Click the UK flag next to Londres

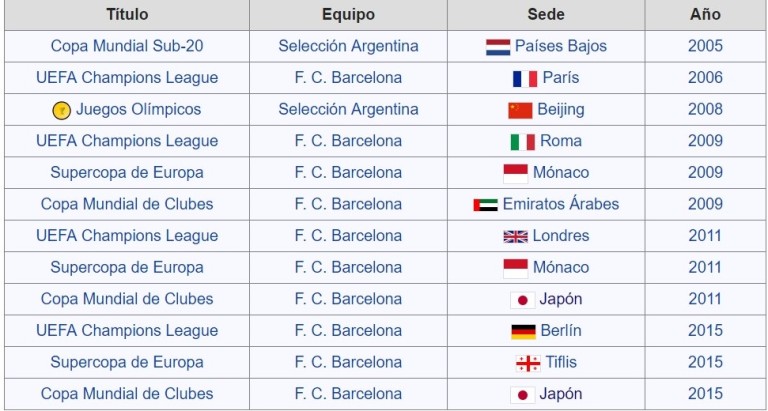point(515,237)
